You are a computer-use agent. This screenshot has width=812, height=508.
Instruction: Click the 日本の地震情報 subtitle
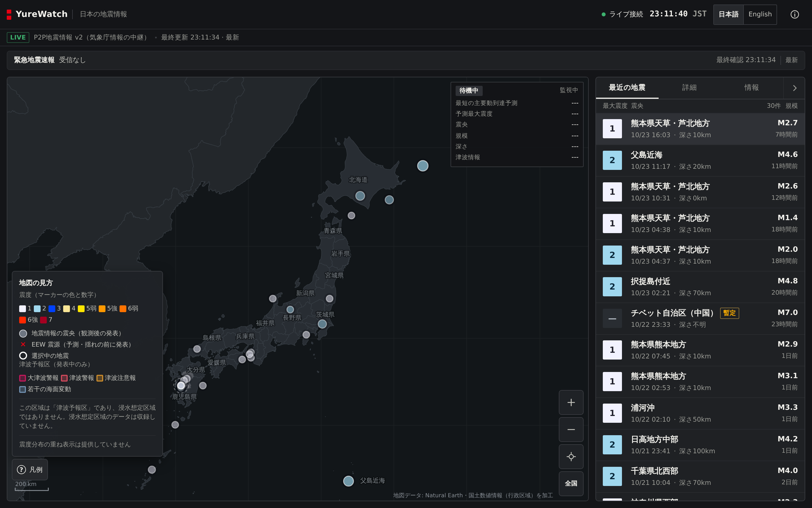pos(103,14)
